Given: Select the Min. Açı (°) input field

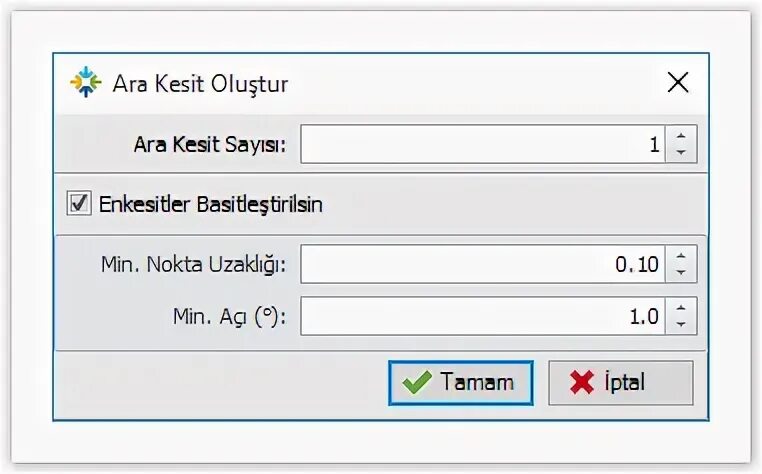Looking at the screenshot, I should pos(480,317).
